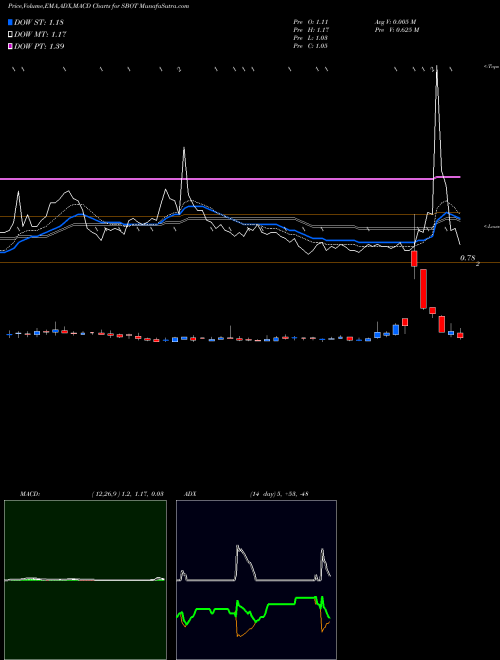
Task: Click the MACD panel title label
Action: pyautogui.click(x=30, y=494)
